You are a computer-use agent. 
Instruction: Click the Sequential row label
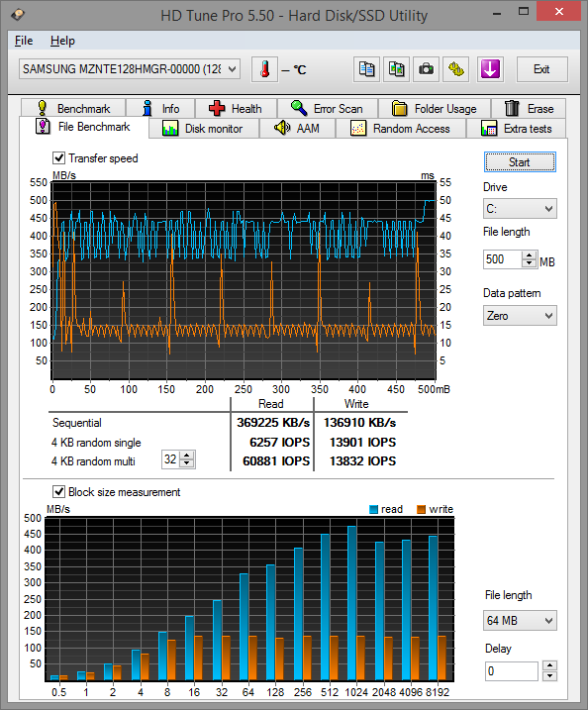tap(77, 423)
